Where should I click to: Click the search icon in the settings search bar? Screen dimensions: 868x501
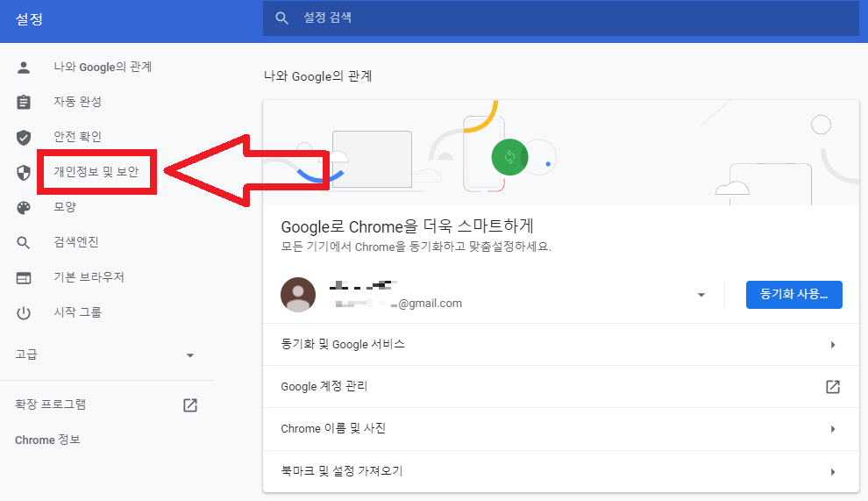click(x=281, y=18)
